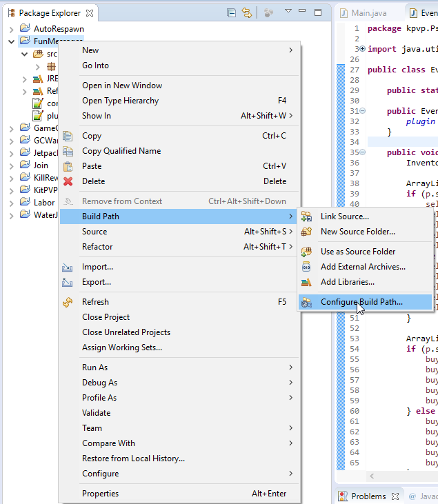Open the Problems view tab
438x504 pixels.
tap(369, 496)
